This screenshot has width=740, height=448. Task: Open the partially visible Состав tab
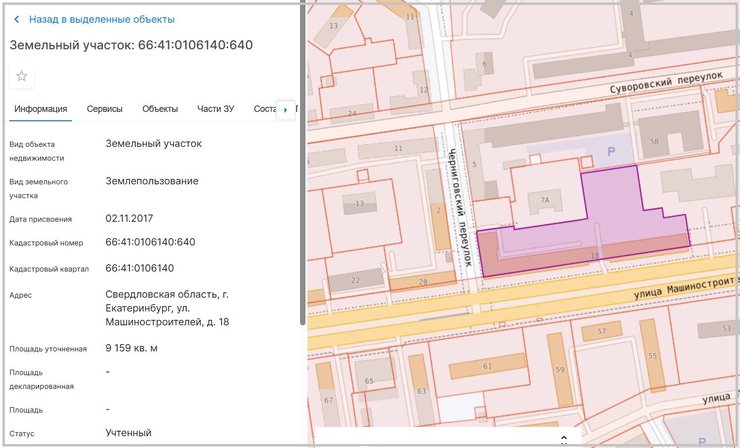(264, 109)
